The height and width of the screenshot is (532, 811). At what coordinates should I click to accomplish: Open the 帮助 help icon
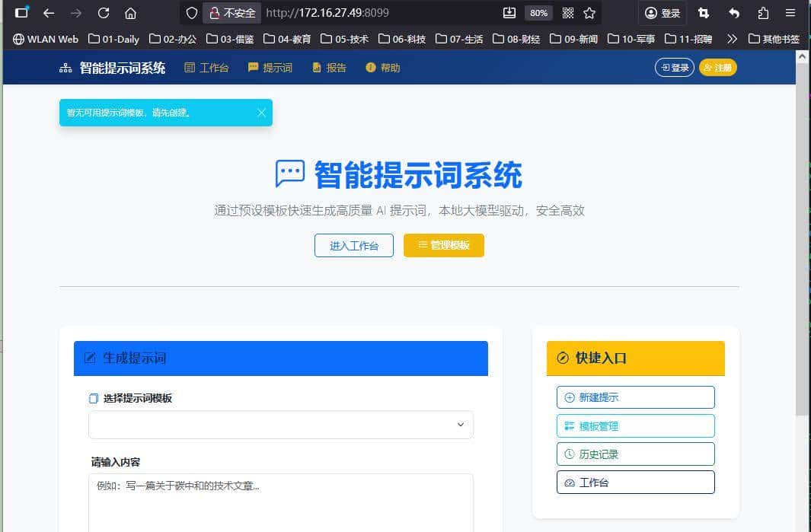370,67
